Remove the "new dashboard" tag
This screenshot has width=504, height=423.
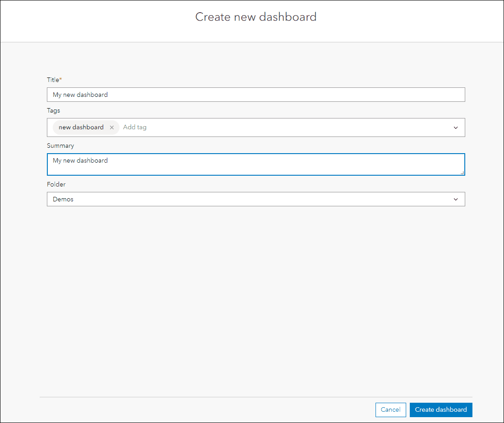click(x=112, y=127)
